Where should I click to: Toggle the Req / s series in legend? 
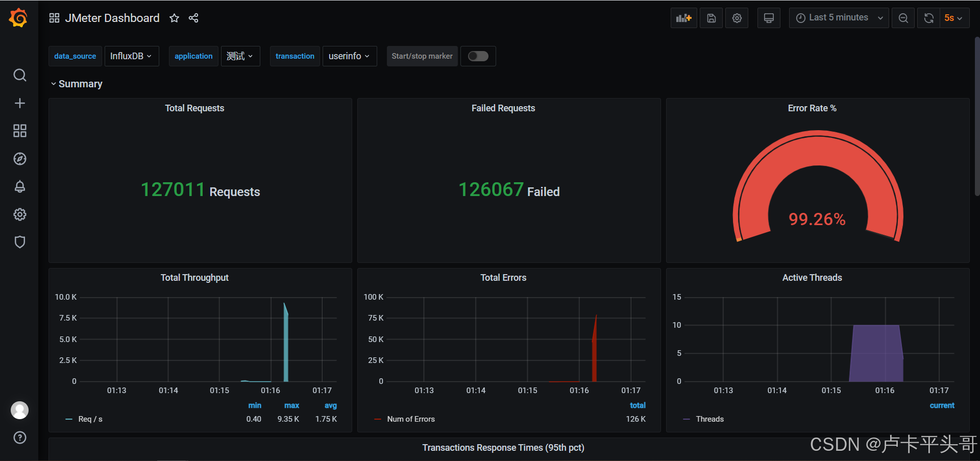tap(90, 419)
